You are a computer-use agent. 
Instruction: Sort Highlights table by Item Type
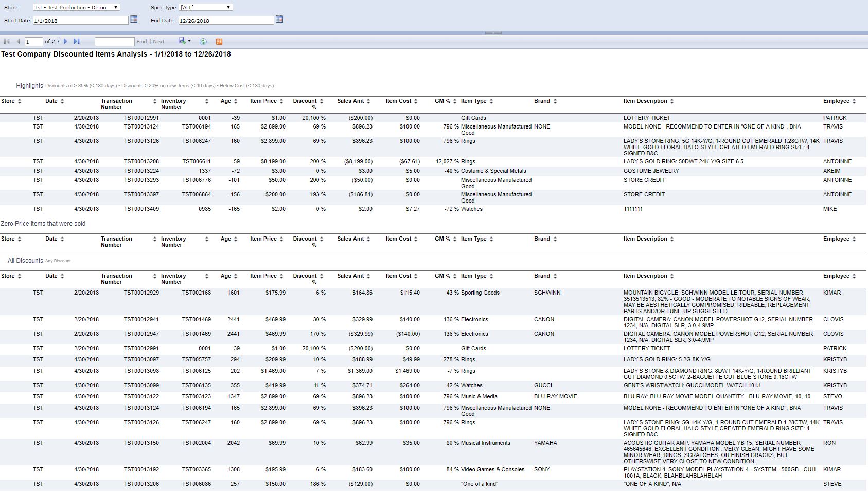[x=491, y=101]
